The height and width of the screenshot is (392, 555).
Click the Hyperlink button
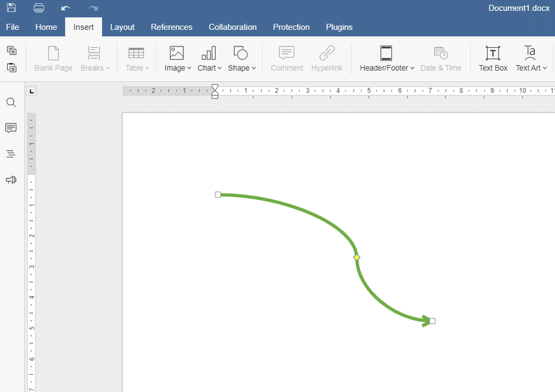[x=327, y=59]
